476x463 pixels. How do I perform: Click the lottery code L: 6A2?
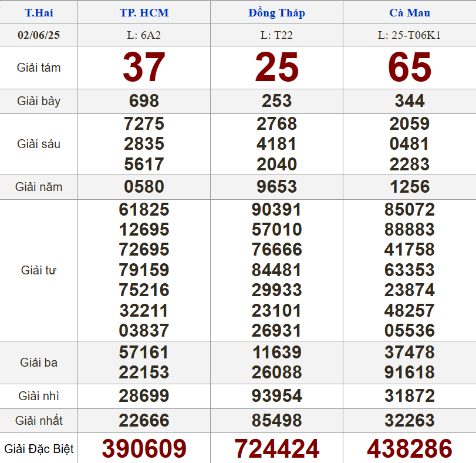coord(144,35)
